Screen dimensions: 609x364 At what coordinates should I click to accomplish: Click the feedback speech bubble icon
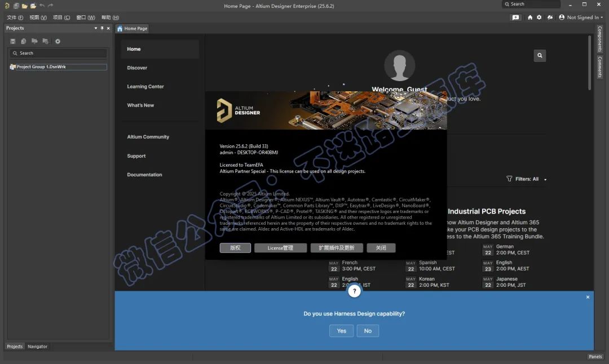click(x=515, y=17)
